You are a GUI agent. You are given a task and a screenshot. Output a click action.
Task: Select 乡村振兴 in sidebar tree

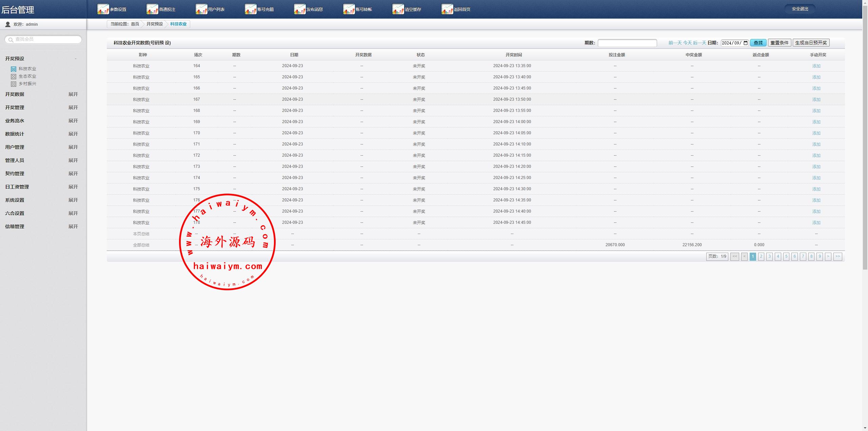click(x=27, y=84)
